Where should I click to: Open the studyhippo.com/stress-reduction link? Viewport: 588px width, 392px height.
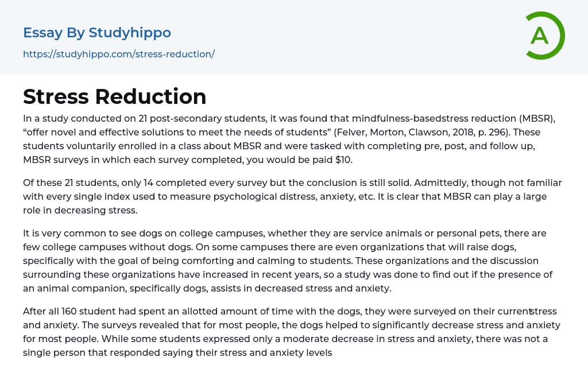tap(119, 54)
